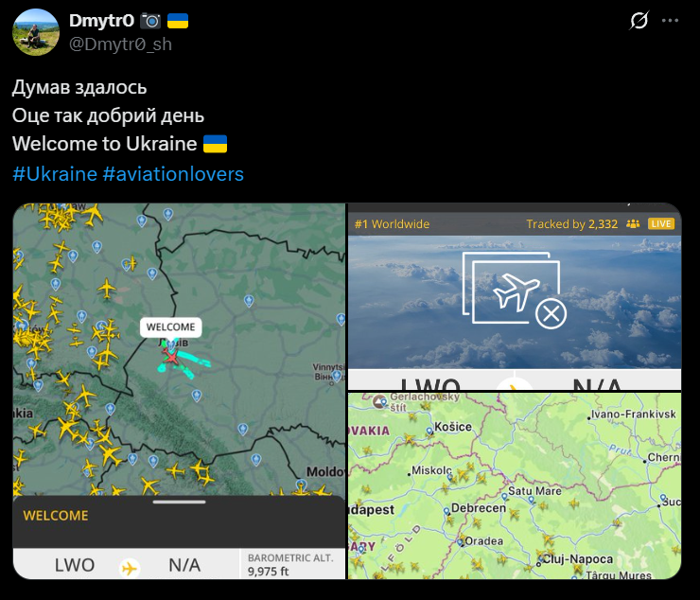Viewport: 700px width, 600px height.
Task: Click the Debrecen airport marker
Action: [446, 511]
